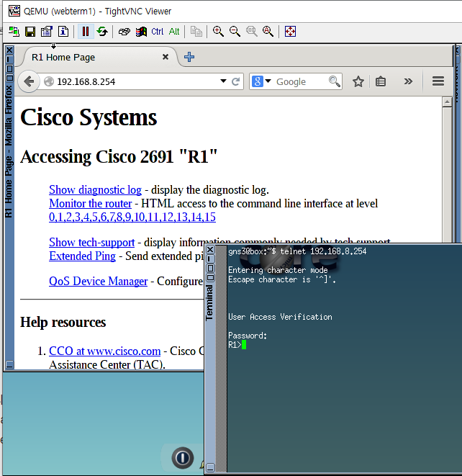Open the Show diagnostic log link
The width and height of the screenshot is (462, 476).
95,189
